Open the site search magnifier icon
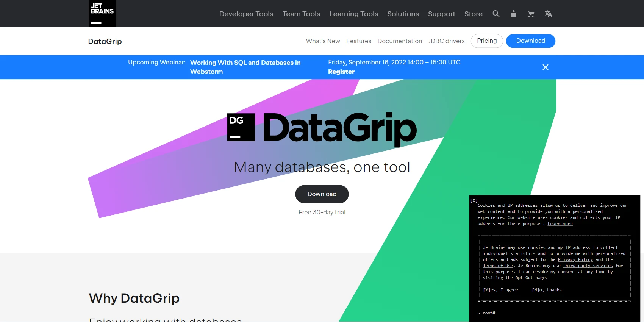 tap(496, 14)
